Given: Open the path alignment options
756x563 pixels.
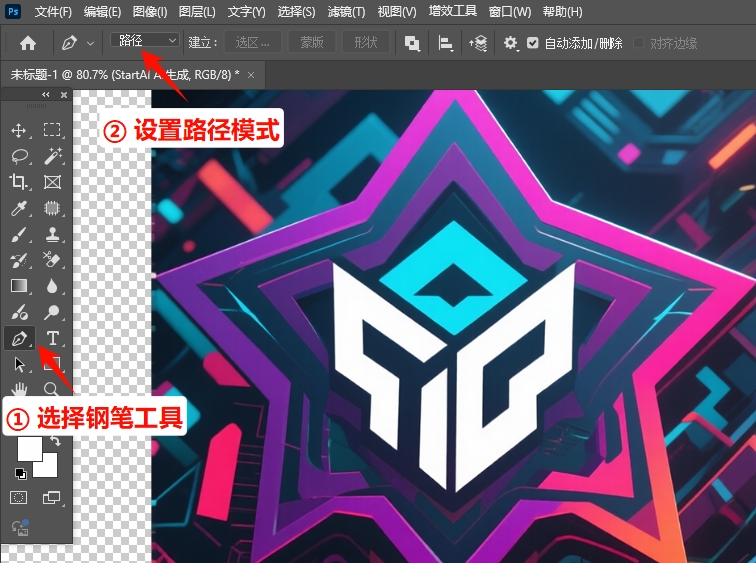Looking at the screenshot, I should pos(445,43).
